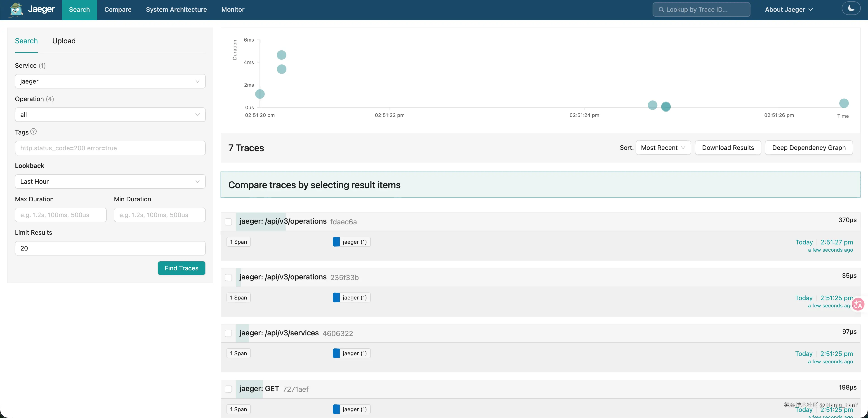
Task: Select checkbox for trace fdaec6a
Action: click(228, 222)
